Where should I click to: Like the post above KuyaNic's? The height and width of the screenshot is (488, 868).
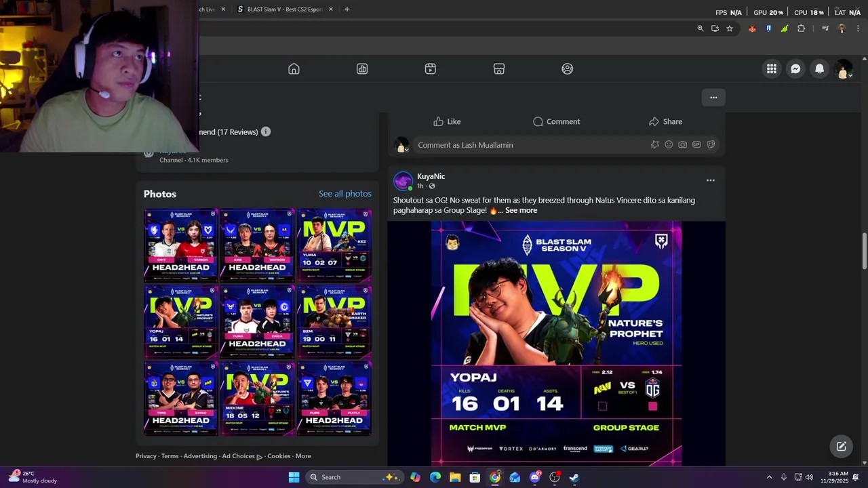point(447,121)
